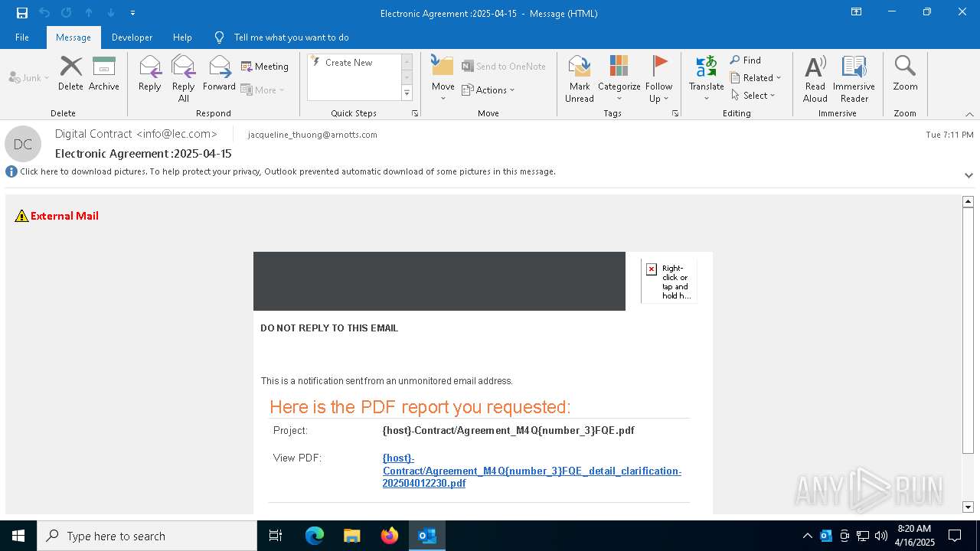Open the Related dropdown
This screenshot has width=980, height=551.
[756, 78]
